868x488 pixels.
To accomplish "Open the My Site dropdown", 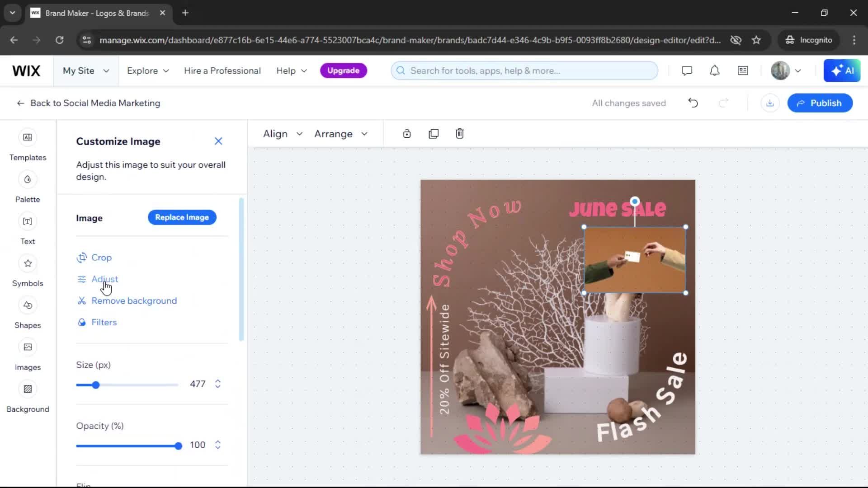I will pos(86,70).
